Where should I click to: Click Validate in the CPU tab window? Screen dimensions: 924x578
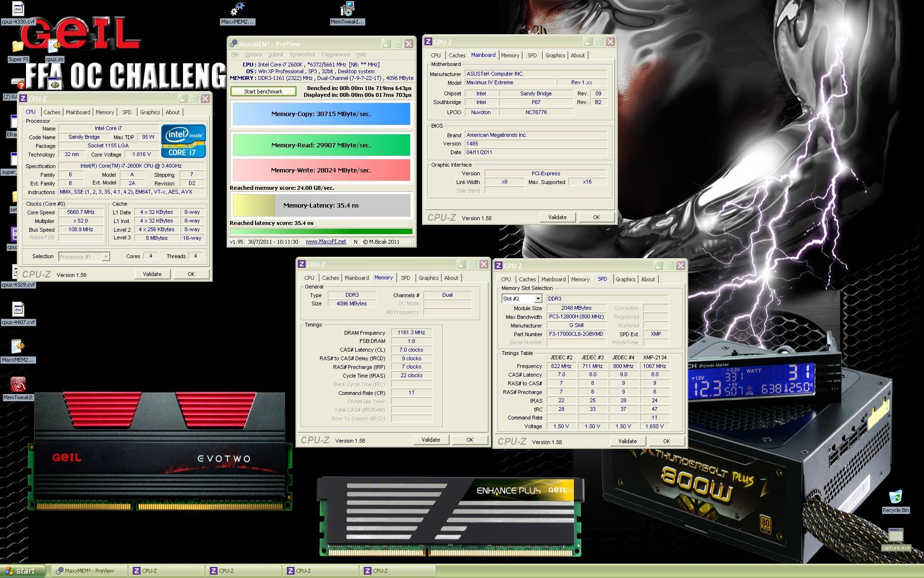point(152,274)
